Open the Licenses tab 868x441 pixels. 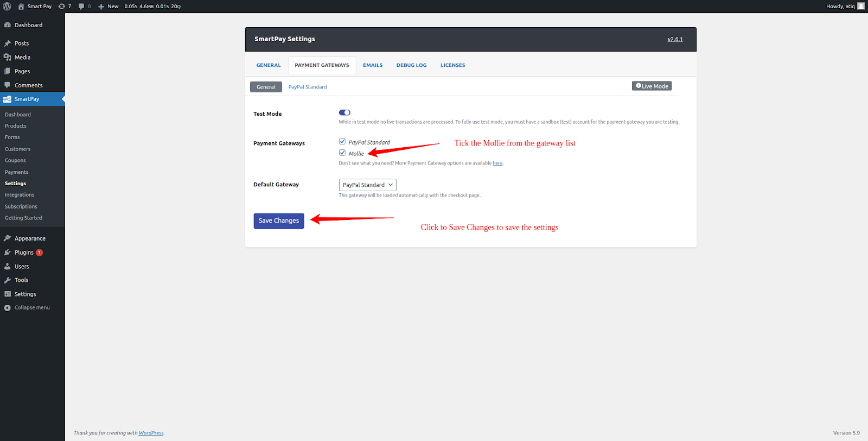(x=453, y=65)
